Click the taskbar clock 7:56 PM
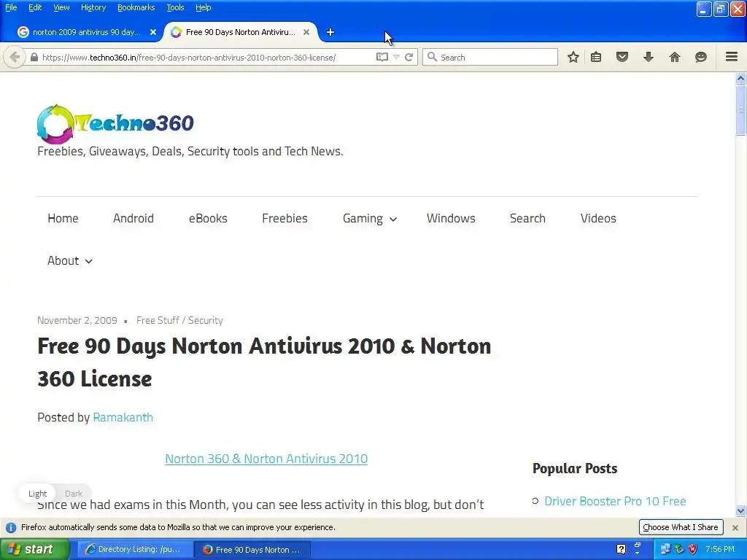Screen dimensions: 747x560 pos(720,549)
